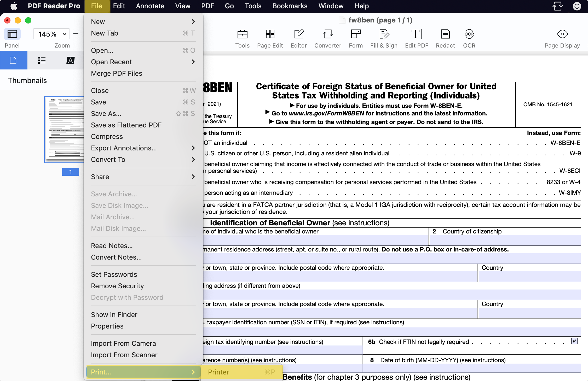Image resolution: width=588 pixels, height=381 pixels.
Task: Open the Annotate menu
Action: tap(150, 6)
